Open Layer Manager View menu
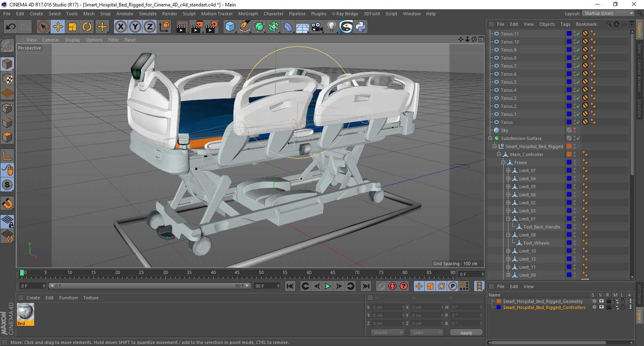644x346 pixels. tap(528, 286)
